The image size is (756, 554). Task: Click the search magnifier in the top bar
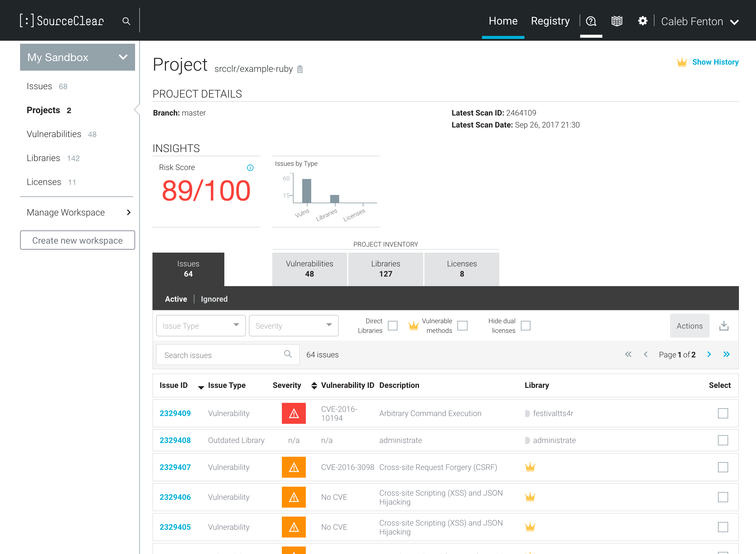(126, 21)
